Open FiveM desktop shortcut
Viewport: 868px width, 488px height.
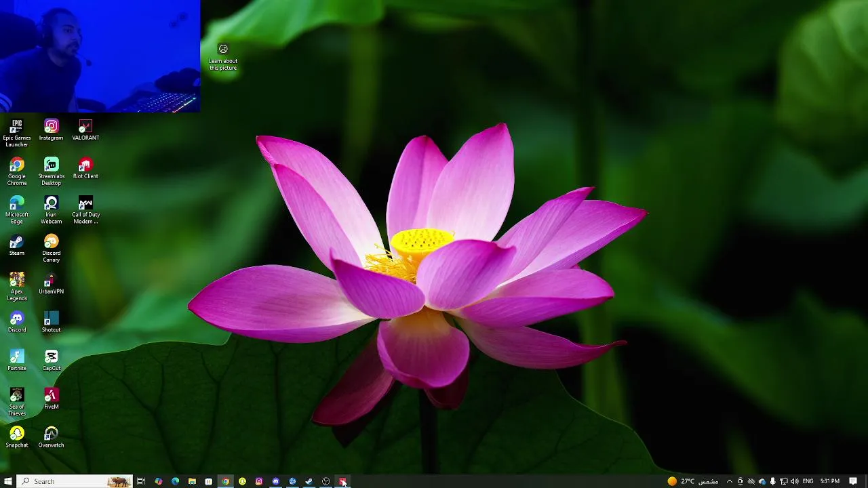(51, 399)
